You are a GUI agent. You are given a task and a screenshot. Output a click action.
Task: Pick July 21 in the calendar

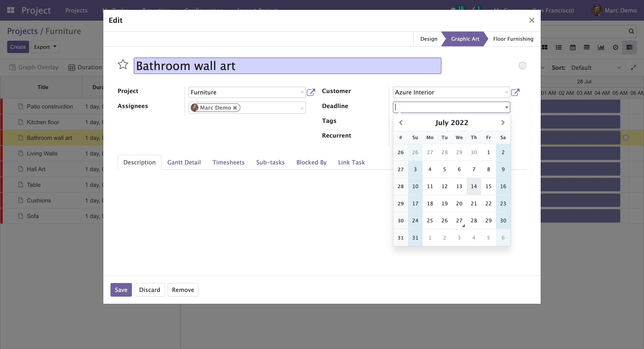click(x=474, y=203)
